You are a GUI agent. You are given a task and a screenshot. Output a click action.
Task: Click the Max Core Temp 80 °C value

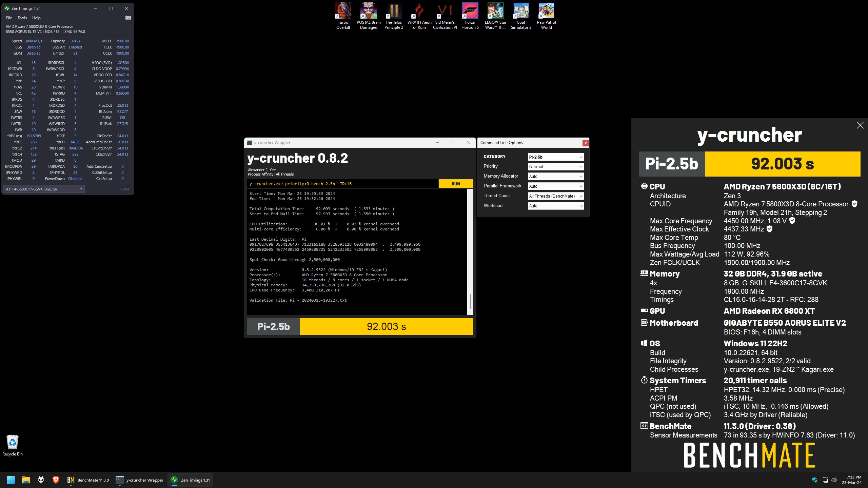point(732,237)
